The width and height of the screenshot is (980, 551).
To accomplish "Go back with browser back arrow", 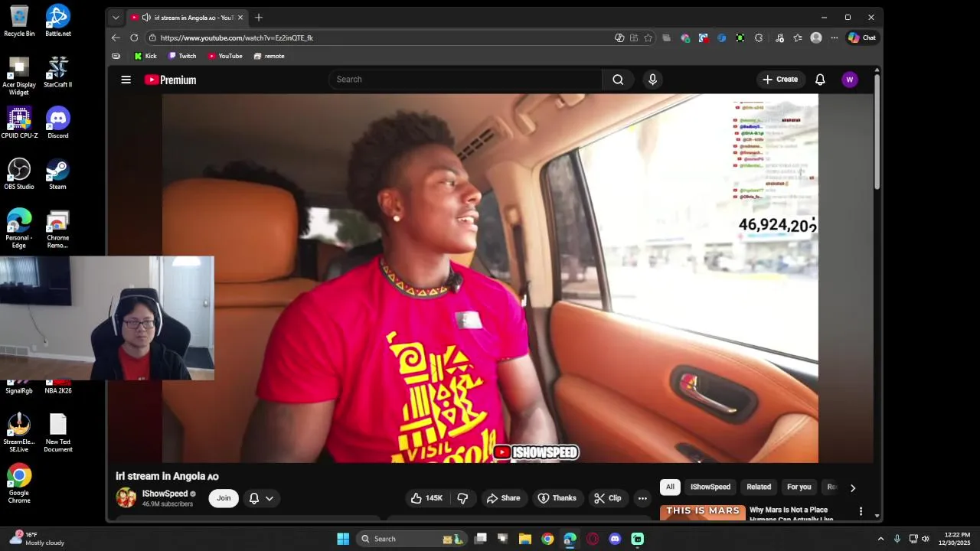I will tap(116, 37).
